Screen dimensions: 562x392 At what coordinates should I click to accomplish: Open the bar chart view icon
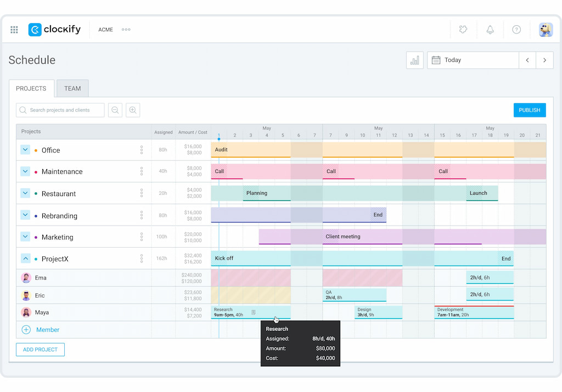tap(415, 60)
